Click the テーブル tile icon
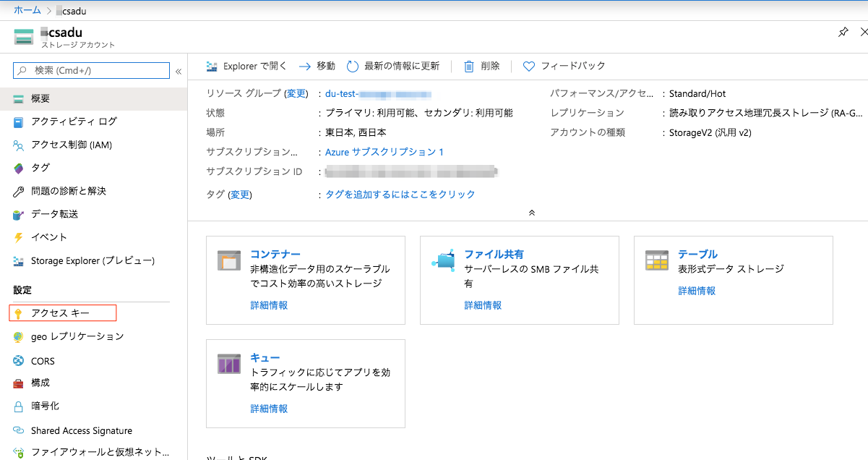 pyautogui.click(x=657, y=260)
